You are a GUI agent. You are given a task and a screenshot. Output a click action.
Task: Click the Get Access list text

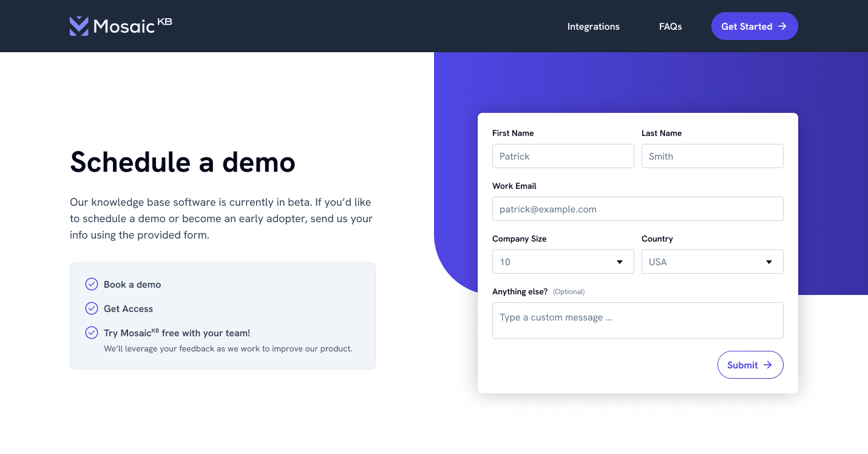click(128, 309)
